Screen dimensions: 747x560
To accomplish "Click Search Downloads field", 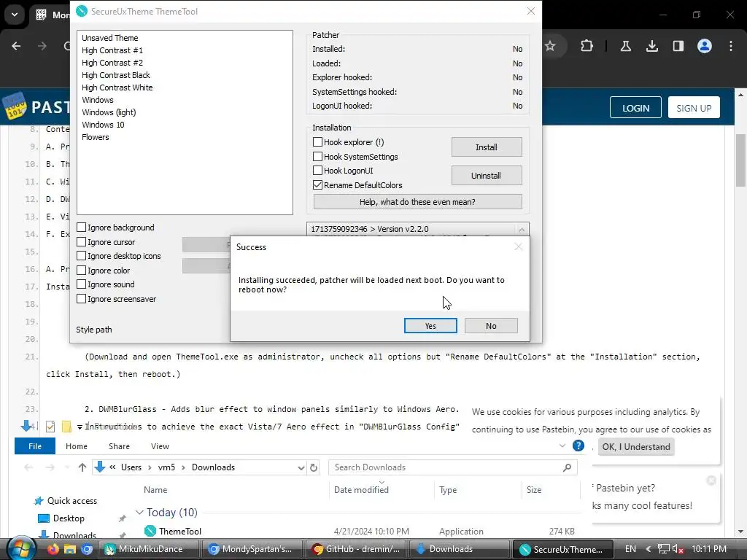I will point(452,467).
